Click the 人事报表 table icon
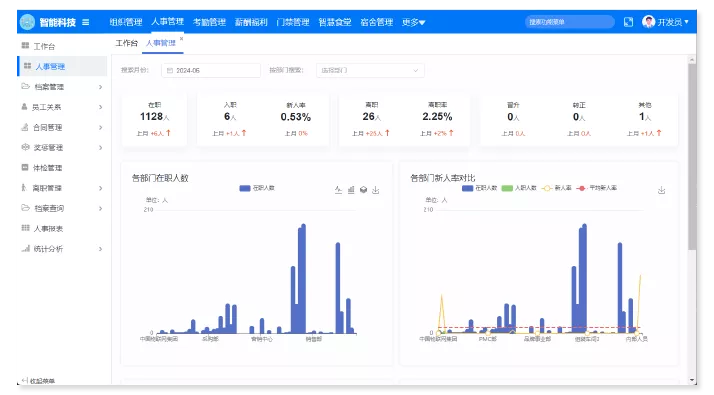Image resolution: width=714 pixels, height=395 pixels. pyautogui.click(x=26, y=228)
